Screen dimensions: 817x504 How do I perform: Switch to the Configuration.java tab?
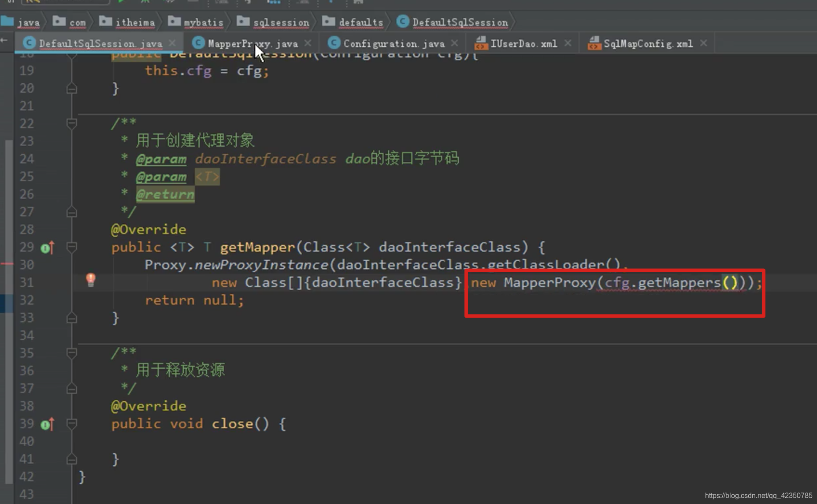coord(394,43)
